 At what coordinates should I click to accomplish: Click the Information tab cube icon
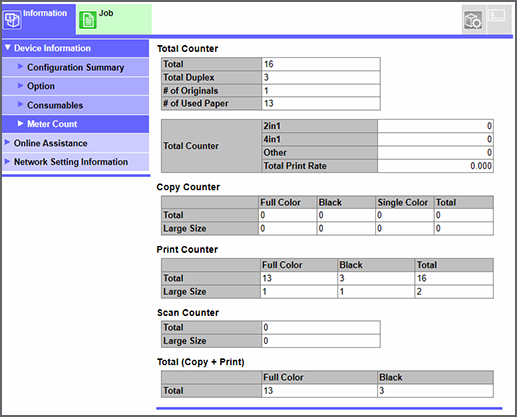point(12,20)
